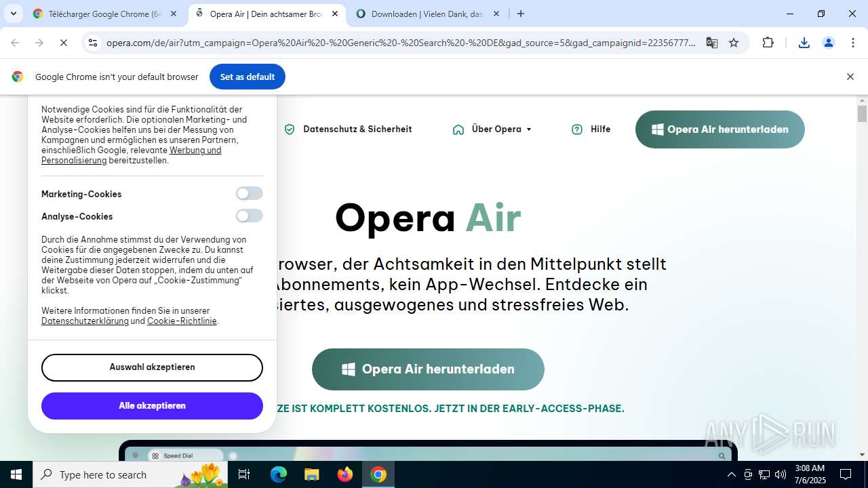Stop loading the page

point(63,43)
